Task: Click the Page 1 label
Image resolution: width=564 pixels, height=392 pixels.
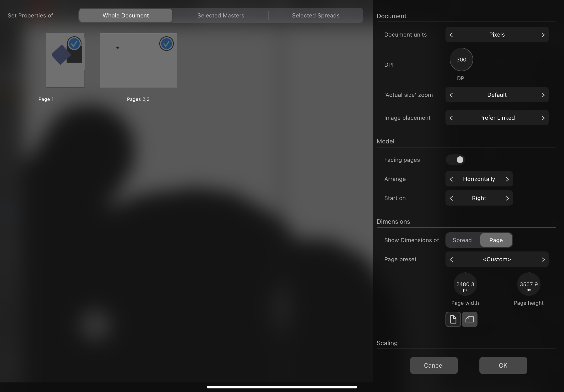Action: (46, 99)
